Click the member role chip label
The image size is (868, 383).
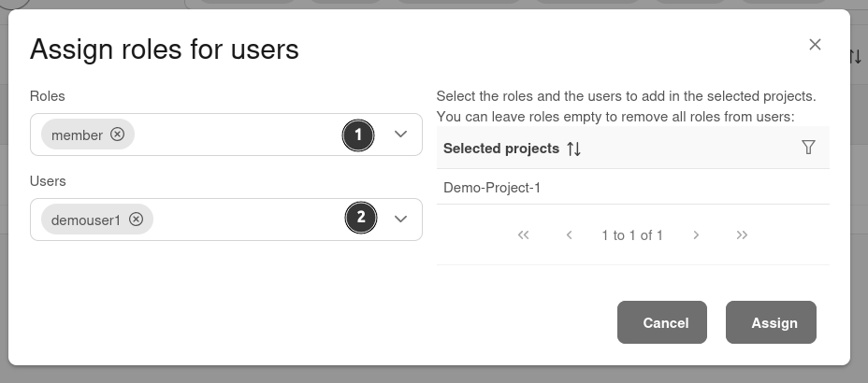coord(77,135)
